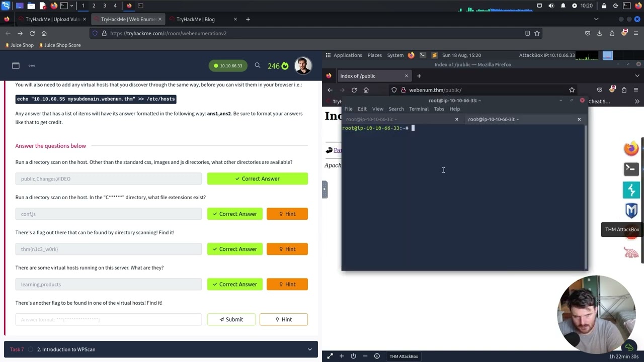Open the volume control in system tray

click(551, 6)
